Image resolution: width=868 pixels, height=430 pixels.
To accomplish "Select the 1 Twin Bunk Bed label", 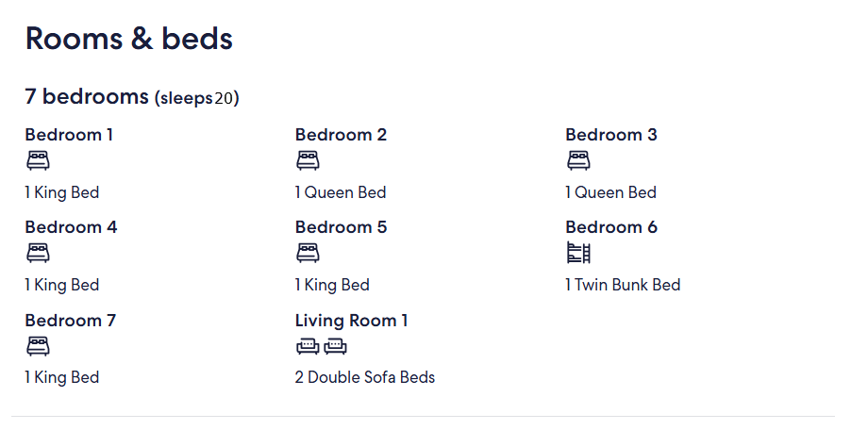I will tap(623, 285).
